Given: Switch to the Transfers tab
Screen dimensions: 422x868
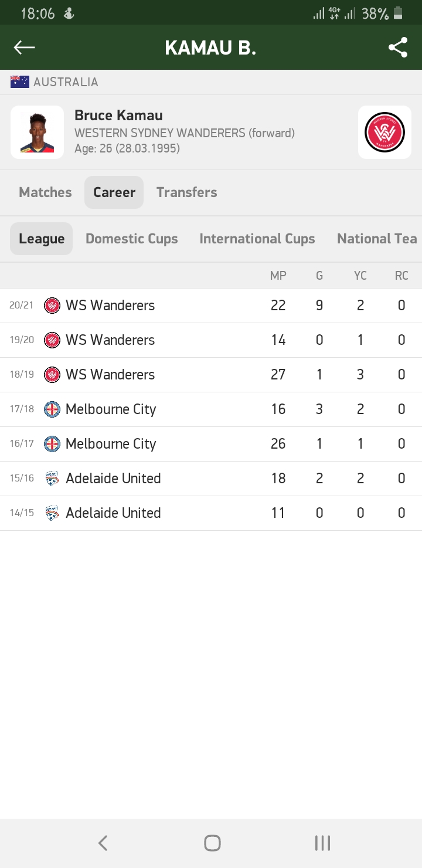Looking at the screenshot, I should click(x=186, y=192).
